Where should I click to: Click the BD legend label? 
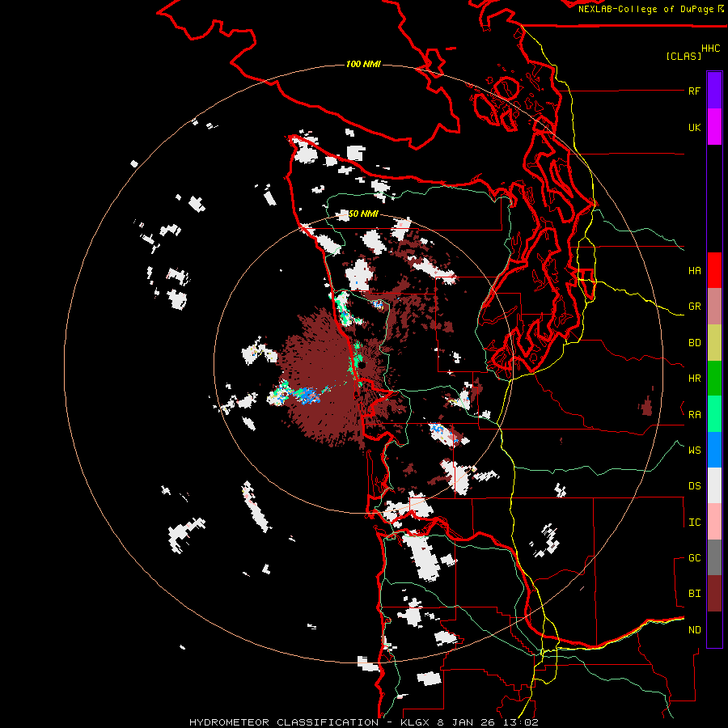click(694, 343)
